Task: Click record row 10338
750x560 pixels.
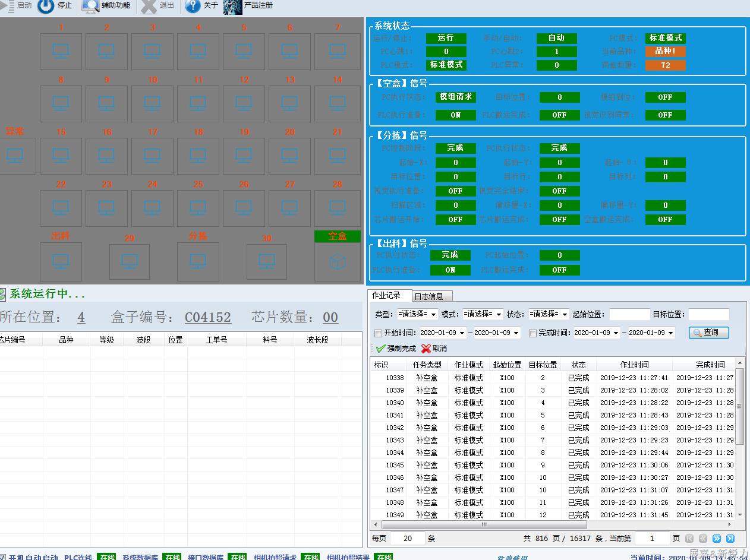Action: tap(553, 378)
